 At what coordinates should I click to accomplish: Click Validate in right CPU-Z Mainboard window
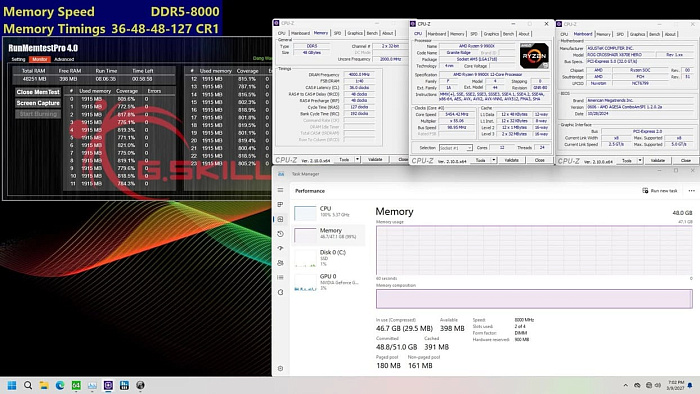[658, 160]
